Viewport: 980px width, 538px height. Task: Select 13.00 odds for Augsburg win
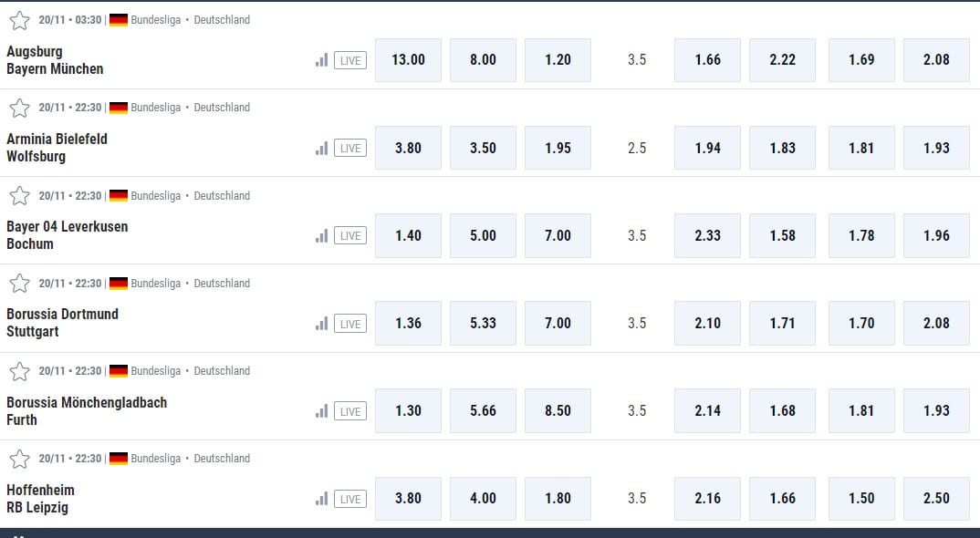coord(408,60)
